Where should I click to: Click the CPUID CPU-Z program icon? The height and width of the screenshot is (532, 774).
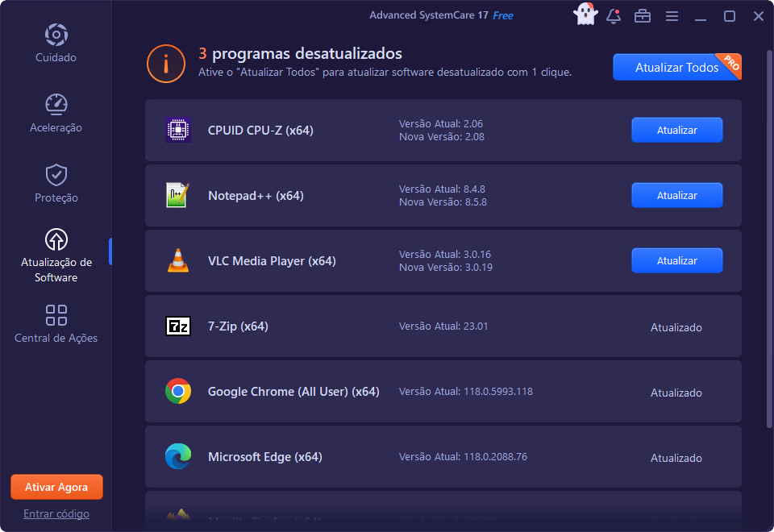(x=178, y=130)
